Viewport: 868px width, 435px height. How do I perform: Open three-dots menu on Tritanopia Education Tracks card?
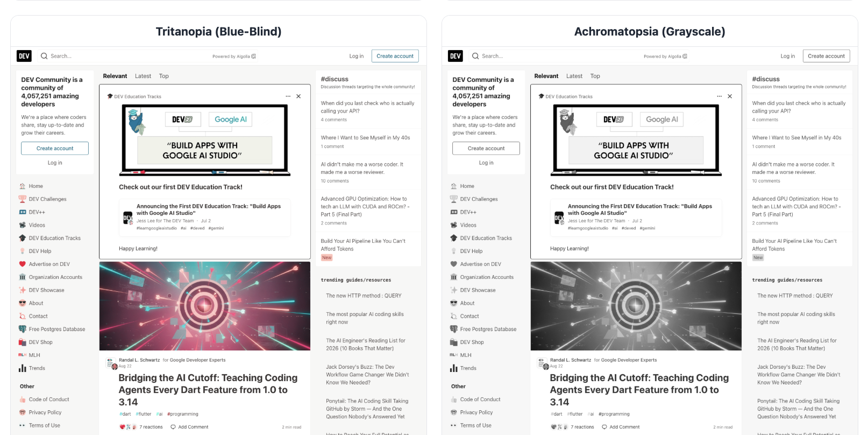(x=288, y=96)
